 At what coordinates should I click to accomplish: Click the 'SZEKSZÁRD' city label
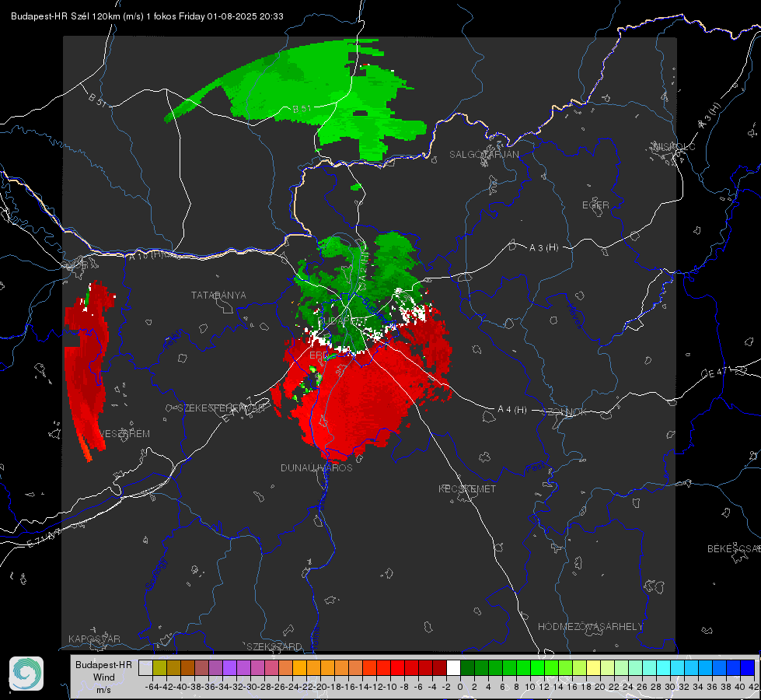(274, 646)
